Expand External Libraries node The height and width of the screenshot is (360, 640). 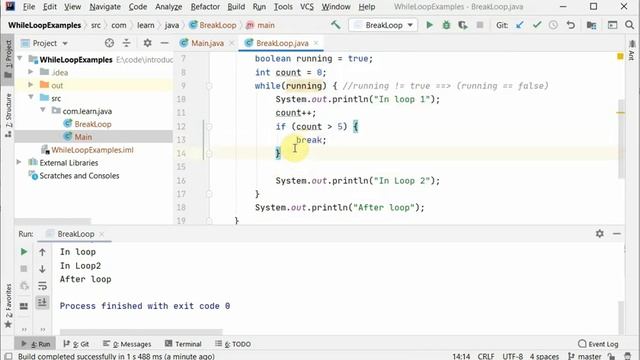click(x=19, y=162)
